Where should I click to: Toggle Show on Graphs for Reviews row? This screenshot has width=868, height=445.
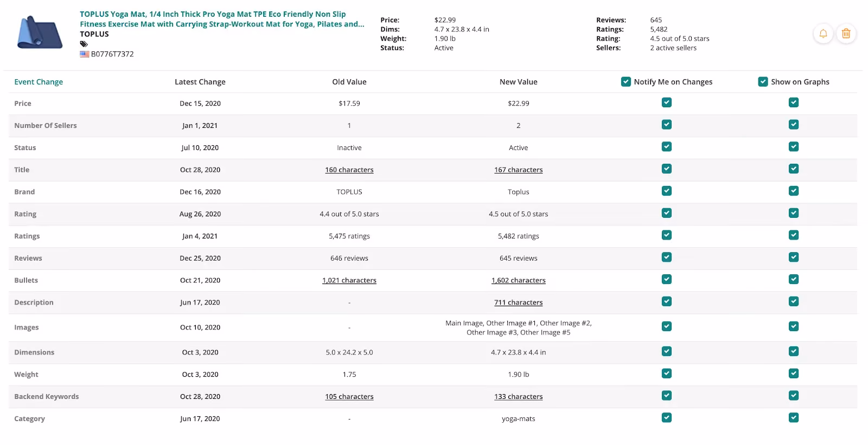[x=794, y=257]
